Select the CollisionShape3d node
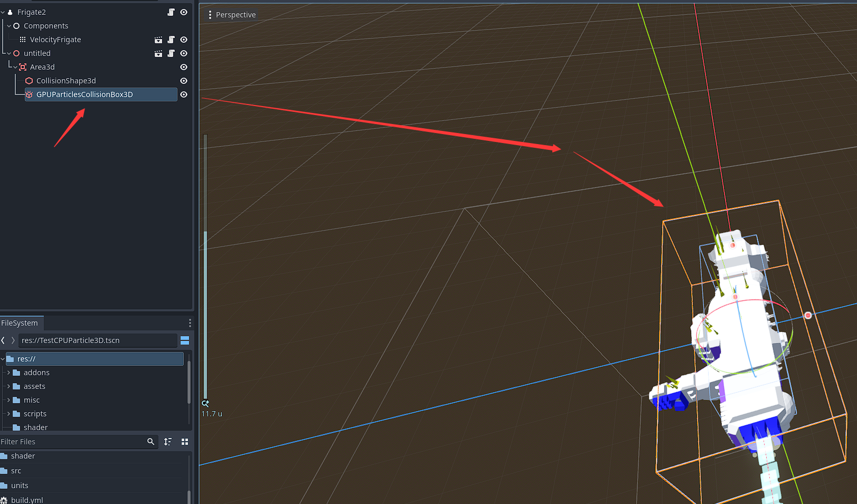The height and width of the screenshot is (504, 857). pos(66,81)
